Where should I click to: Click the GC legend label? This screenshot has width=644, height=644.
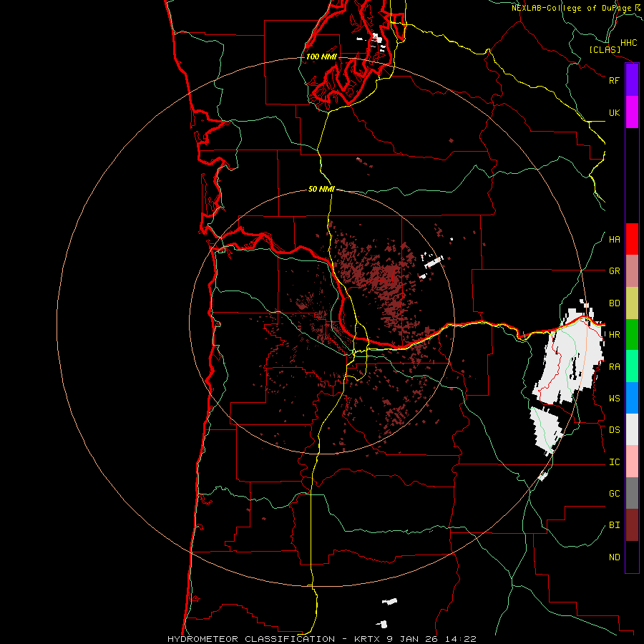click(x=614, y=494)
